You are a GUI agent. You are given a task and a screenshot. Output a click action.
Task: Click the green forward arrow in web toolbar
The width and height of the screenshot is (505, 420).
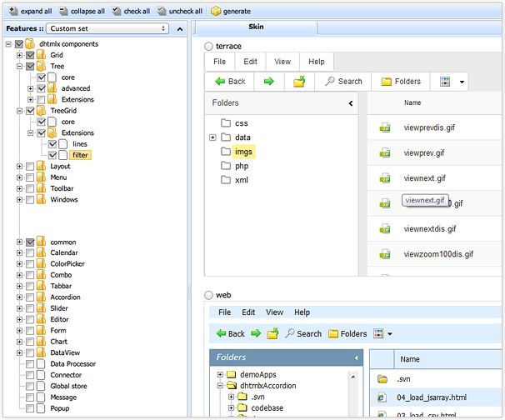(256, 333)
